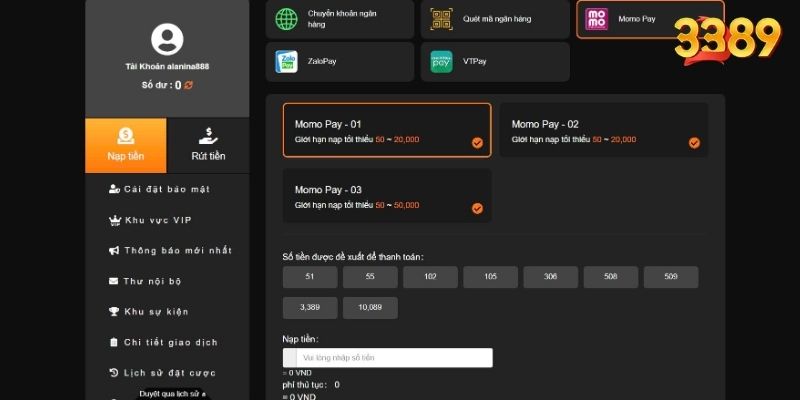The width and height of the screenshot is (800, 400).
Task: Click the 3389 site logo
Action: coord(728,40)
